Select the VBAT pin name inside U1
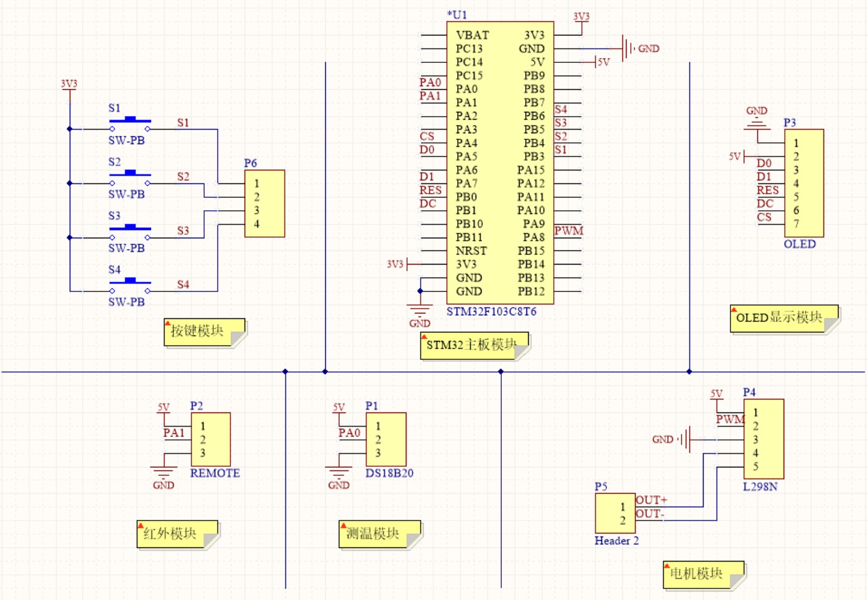 (473, 35)
